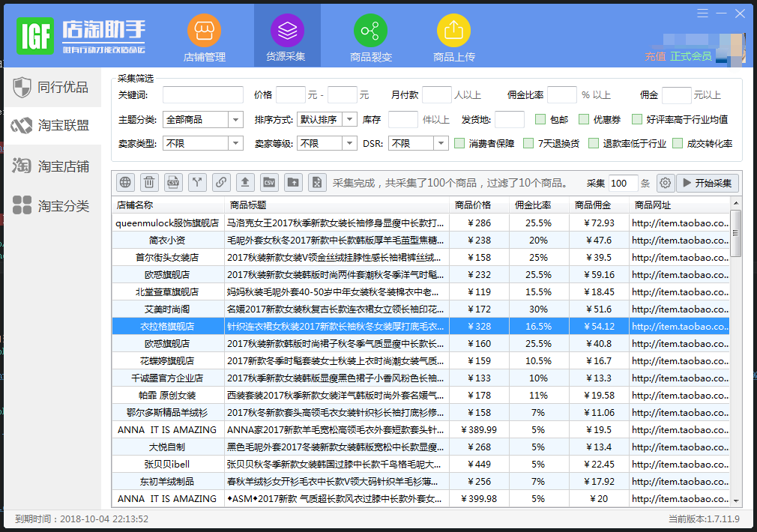Click the Excel file icon in the toolbar
757x532 pixels.
(317, 183)
